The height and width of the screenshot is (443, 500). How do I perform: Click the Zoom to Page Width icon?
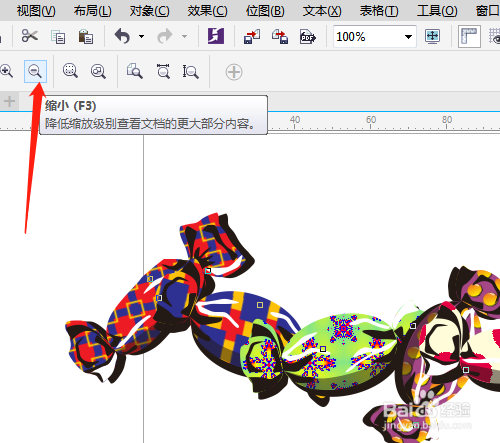point(163,71)
